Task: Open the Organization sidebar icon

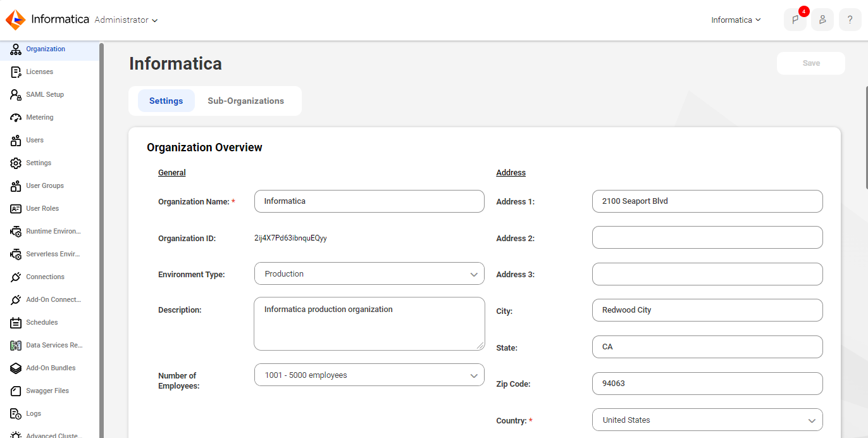Action: click(x=16, y=49)
